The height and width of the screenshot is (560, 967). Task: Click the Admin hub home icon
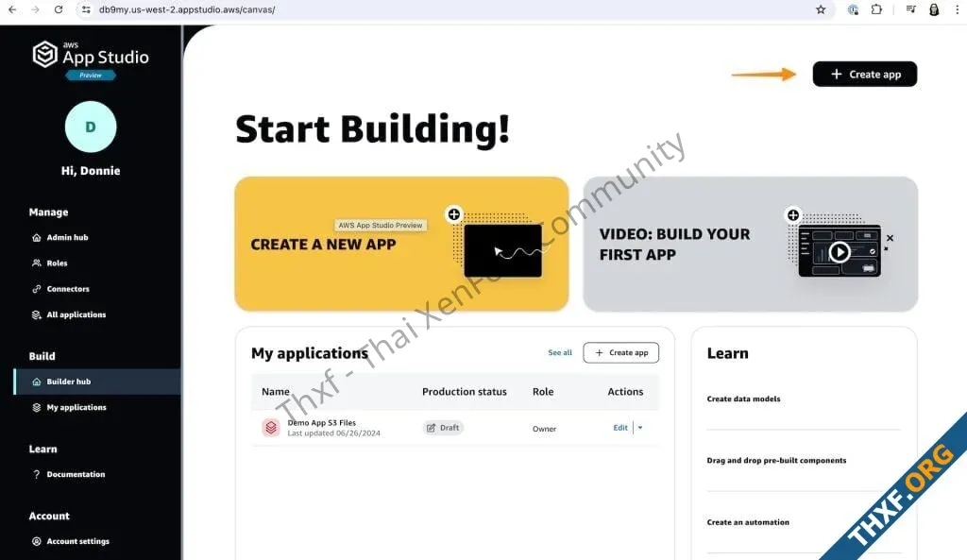pyautogui.click(x=37, y=237)
